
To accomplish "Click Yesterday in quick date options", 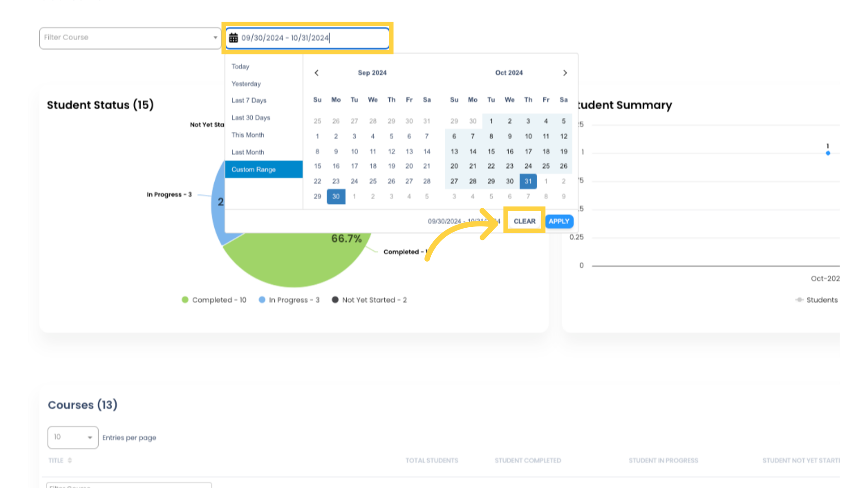I will coord(245,84).
